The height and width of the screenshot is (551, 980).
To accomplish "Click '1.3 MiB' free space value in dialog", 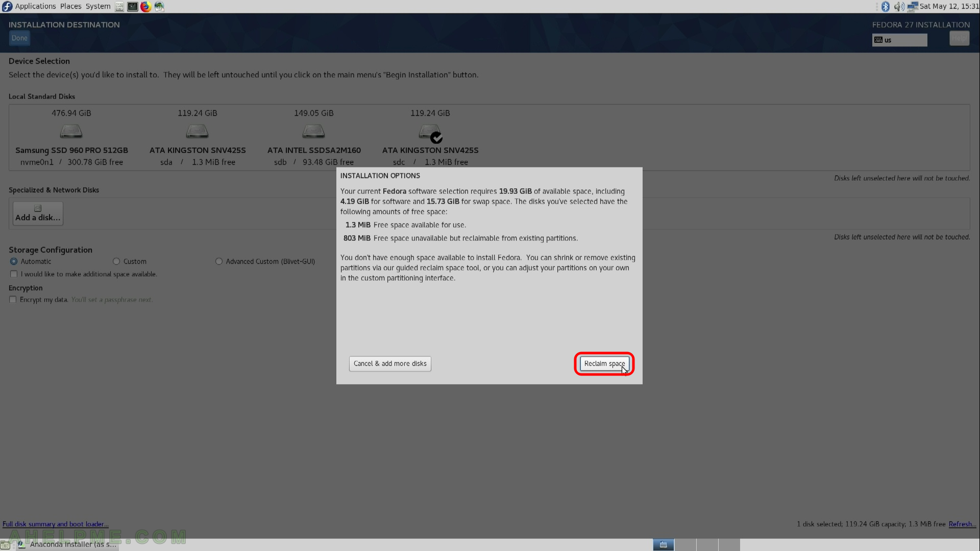I will [358, 225].
